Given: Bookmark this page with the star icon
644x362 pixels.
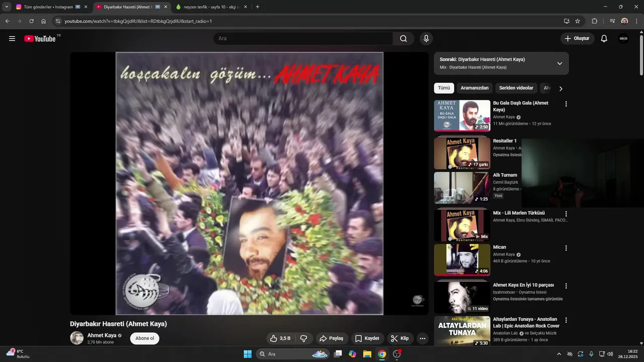Looking at the screenshot, I should [x=578, y=21].
